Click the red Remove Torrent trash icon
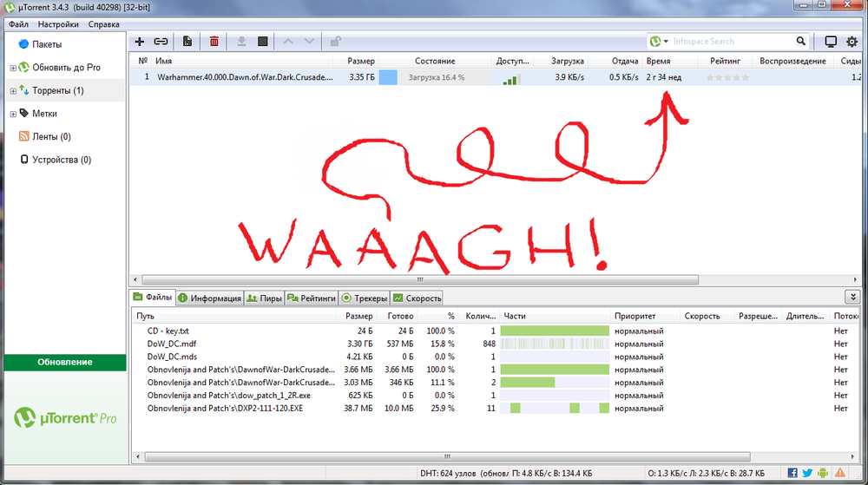The width and height of the screenshot is (868, 485). coord(214,41)
